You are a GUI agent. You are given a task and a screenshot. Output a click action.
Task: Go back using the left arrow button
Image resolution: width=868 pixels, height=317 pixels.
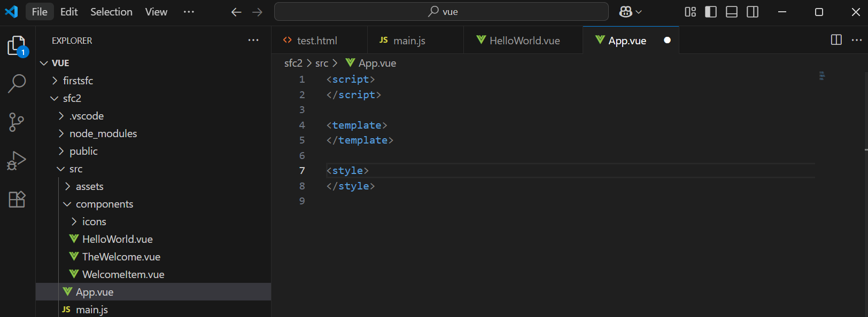pyautogui.click(x=236, y=12)
